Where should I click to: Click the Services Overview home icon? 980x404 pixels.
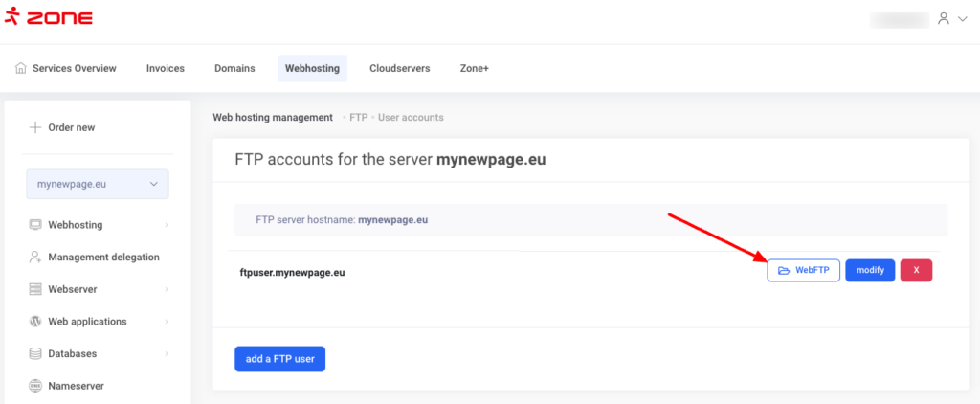pos(21,68)
